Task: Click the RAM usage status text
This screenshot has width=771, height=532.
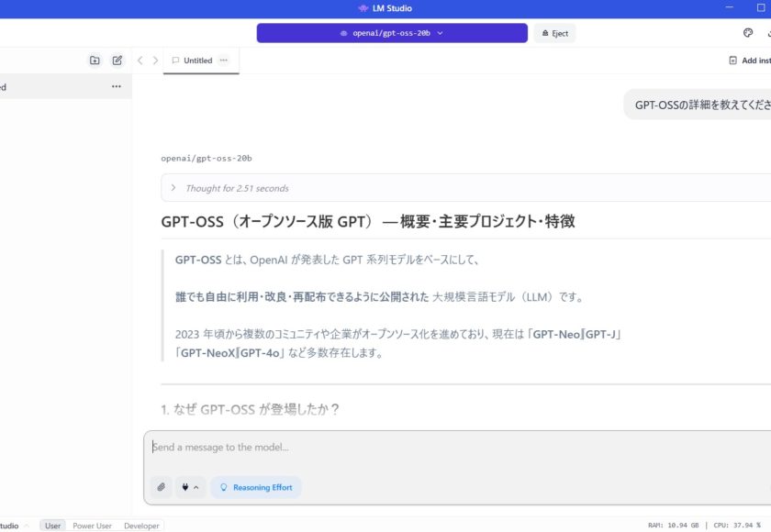Action: click(673, 526)
